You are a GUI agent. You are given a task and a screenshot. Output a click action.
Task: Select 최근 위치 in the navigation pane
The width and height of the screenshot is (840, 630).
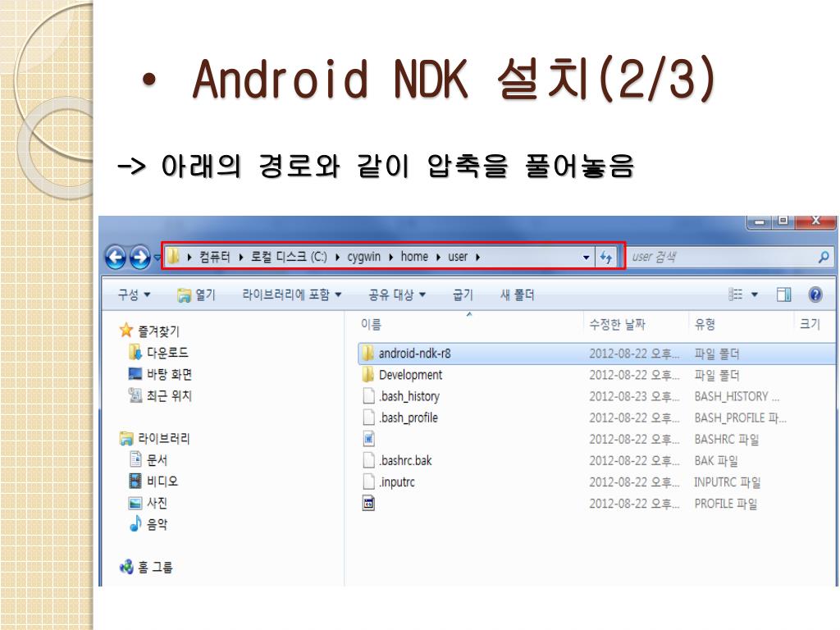pyautogui.click(x=169, y=395)
